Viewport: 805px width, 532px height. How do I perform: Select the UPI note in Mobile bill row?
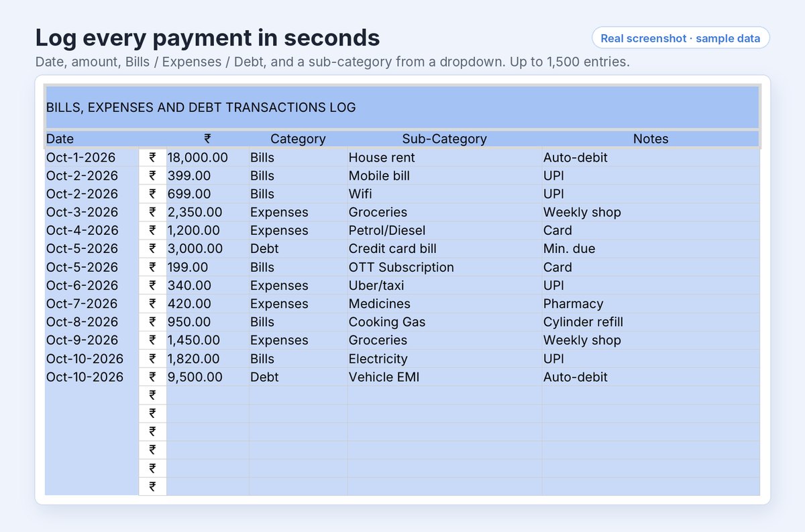click(x=651, y=176)
